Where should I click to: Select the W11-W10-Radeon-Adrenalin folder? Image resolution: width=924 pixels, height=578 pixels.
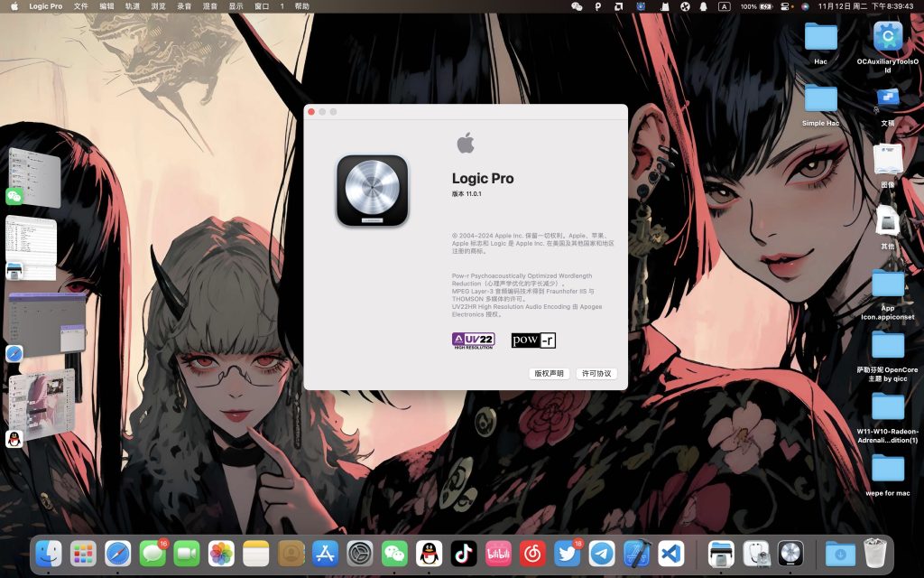pos(888,417)
